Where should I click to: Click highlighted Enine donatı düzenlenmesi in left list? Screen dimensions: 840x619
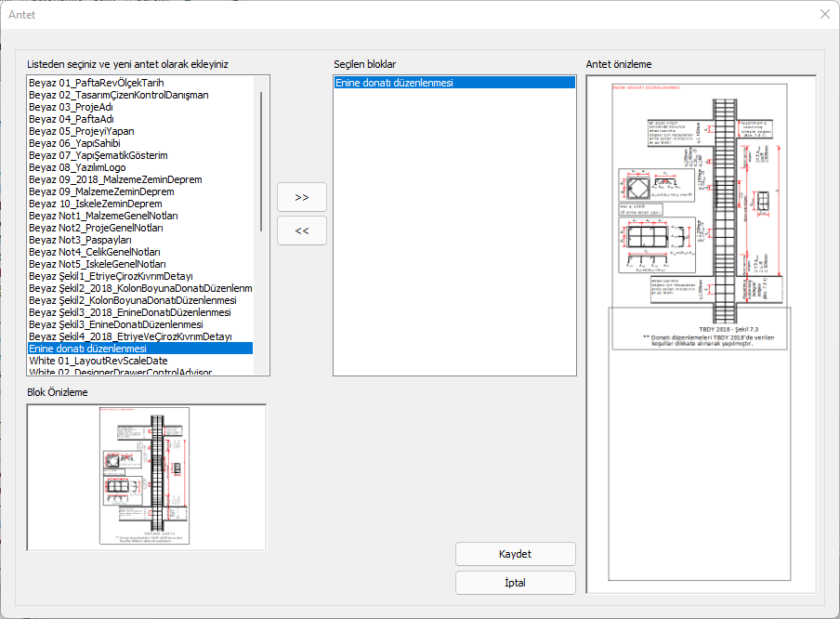coord(87,349)
